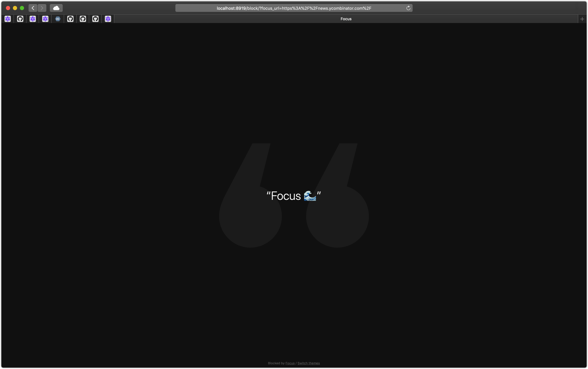Select the Focus tab title
This screenshot has height=369, width=588.
point(346,19)
